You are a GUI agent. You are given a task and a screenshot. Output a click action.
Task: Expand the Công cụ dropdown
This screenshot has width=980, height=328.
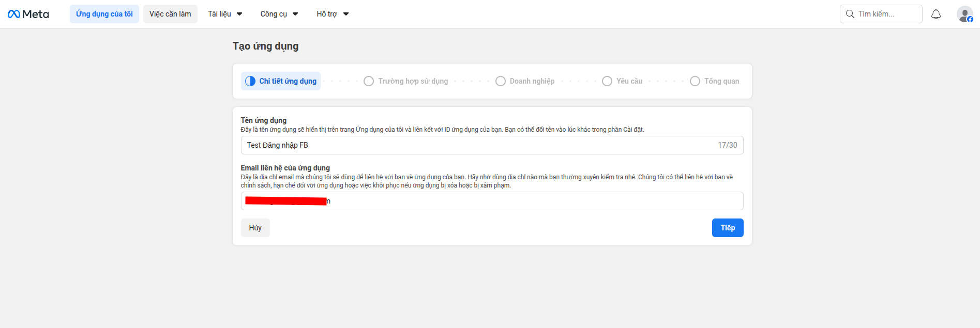click(x=279, y=14)
